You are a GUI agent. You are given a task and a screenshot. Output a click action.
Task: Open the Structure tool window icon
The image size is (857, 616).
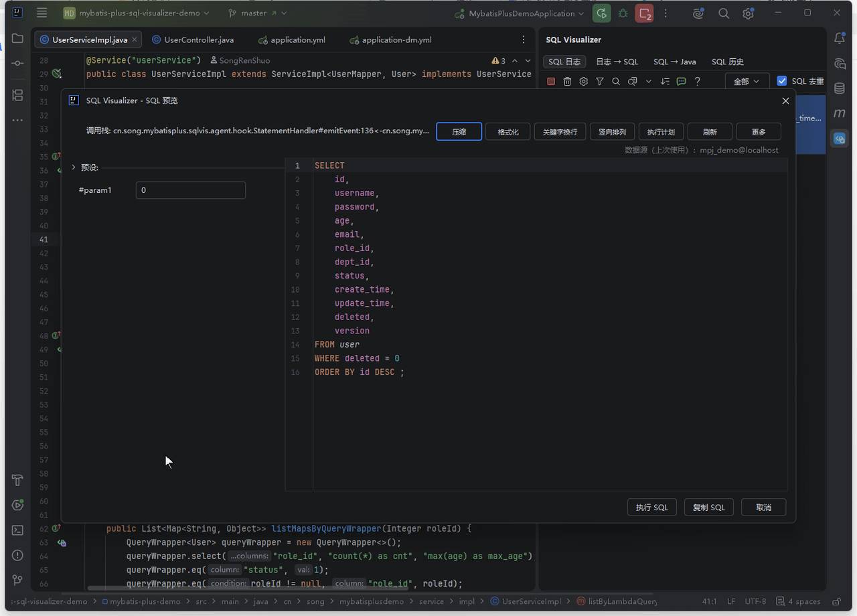coord(17,95)
